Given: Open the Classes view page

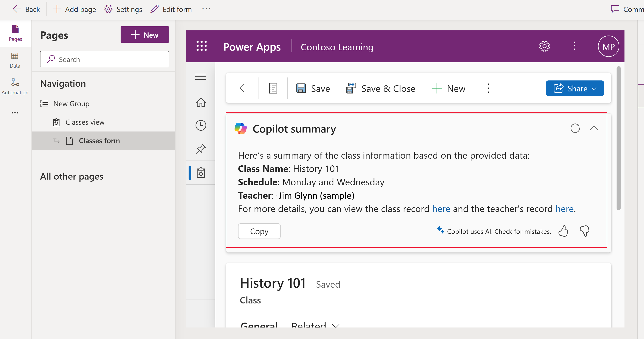Looking at the screenshot, I should pos(84,122).
